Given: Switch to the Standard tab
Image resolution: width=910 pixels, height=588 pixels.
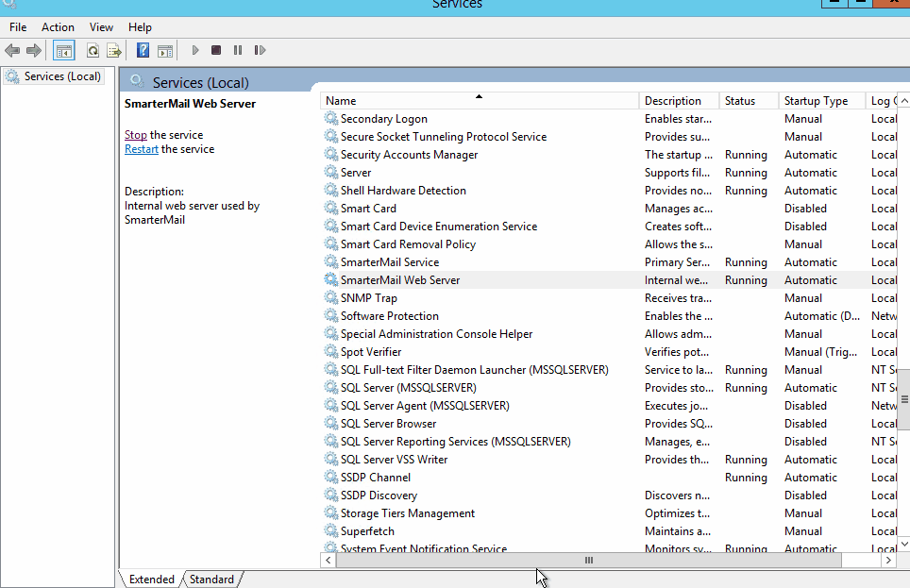Looking at the screenshot, I should [211, 580].
